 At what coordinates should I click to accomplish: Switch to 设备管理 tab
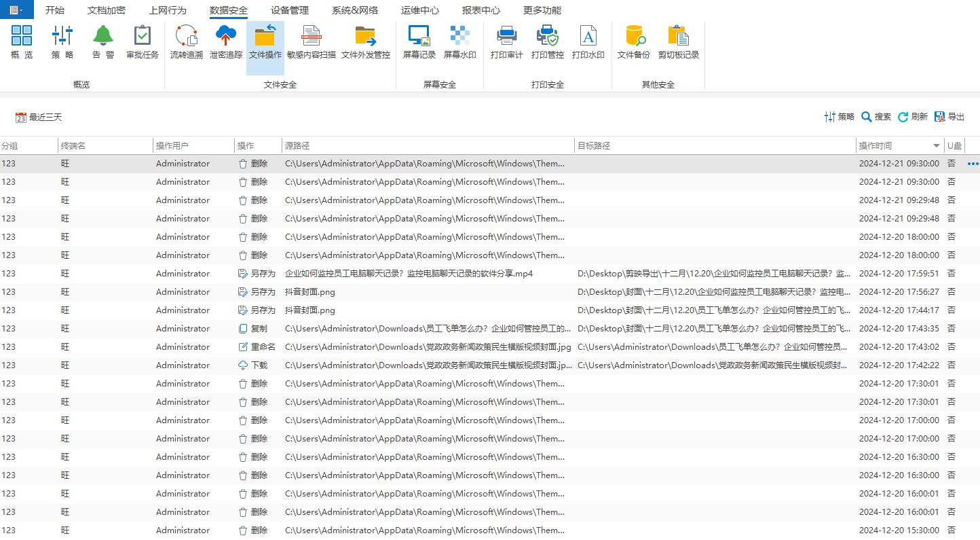pyautogui.click(x=290, y=10)
